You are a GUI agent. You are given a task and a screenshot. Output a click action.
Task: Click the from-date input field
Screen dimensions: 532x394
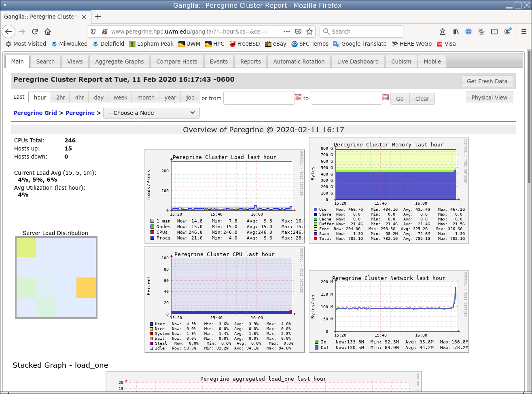point(259,98)
